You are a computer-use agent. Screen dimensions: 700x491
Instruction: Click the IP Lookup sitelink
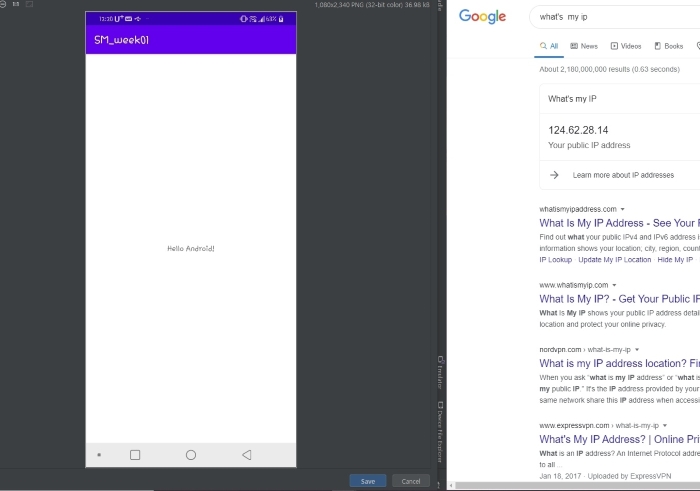pos(555,260)
